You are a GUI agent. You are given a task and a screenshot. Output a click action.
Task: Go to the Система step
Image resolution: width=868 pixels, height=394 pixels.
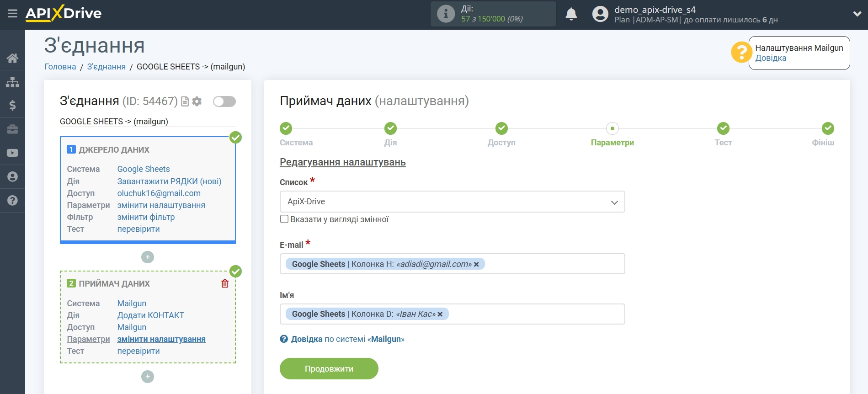tap(286, 128)
